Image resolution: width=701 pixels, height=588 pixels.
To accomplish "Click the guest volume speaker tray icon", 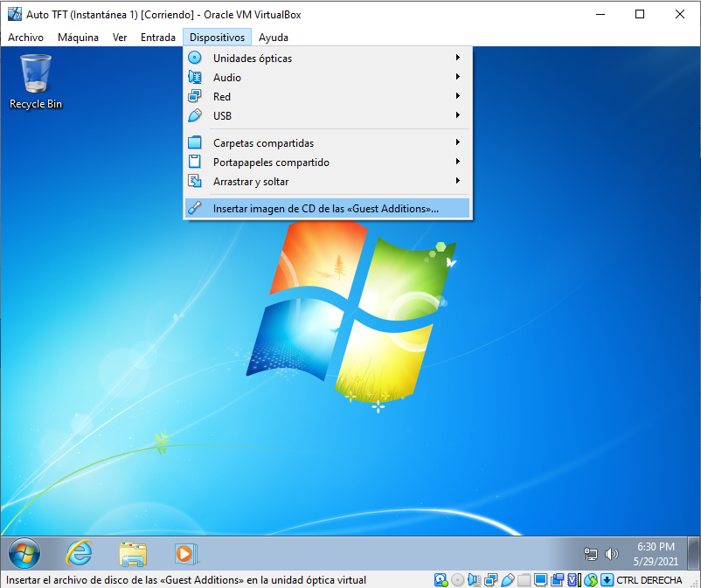I will pos(612,554).
